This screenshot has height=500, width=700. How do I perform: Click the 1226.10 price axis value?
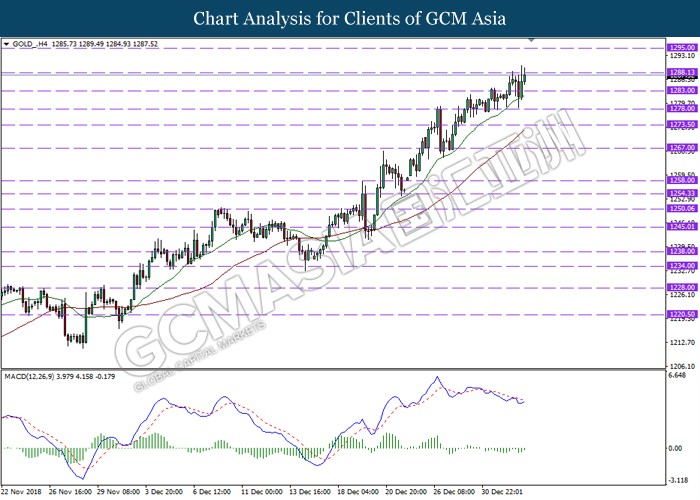click(x=683, y=295)
